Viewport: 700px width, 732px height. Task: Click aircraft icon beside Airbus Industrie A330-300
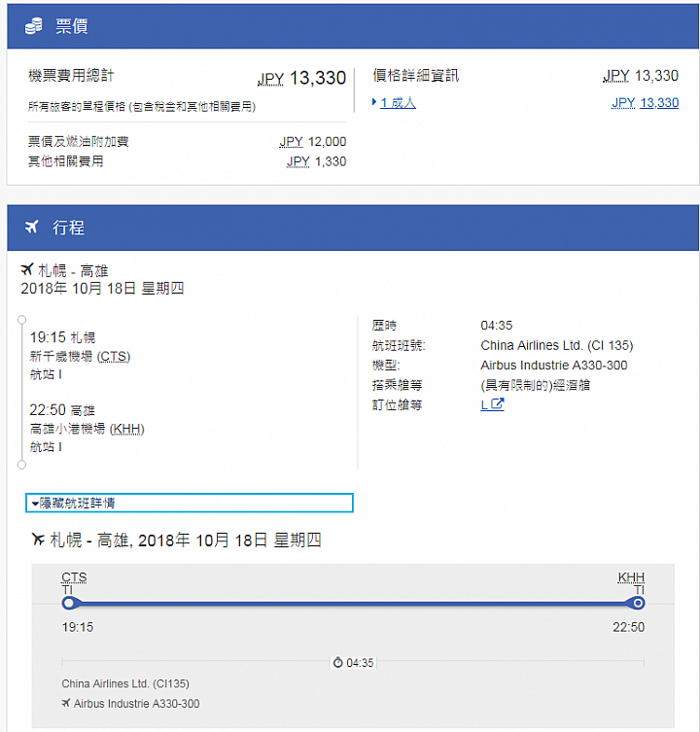[66, 703]
